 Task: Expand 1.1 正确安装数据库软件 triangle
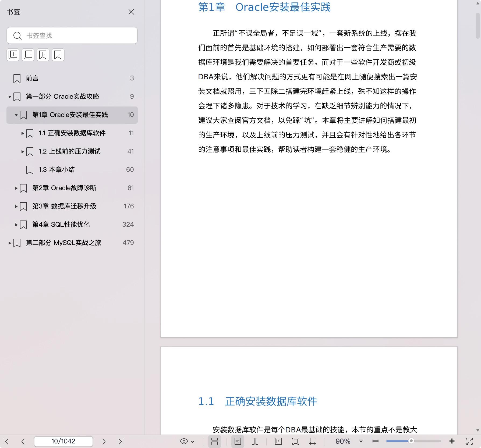tap(23, 133)
